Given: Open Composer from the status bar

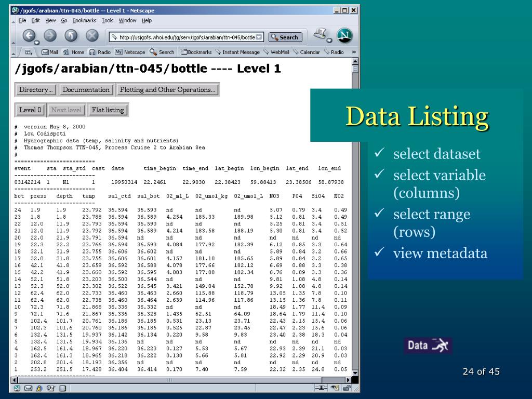Looking at the screenshot, I should [50, 388].
